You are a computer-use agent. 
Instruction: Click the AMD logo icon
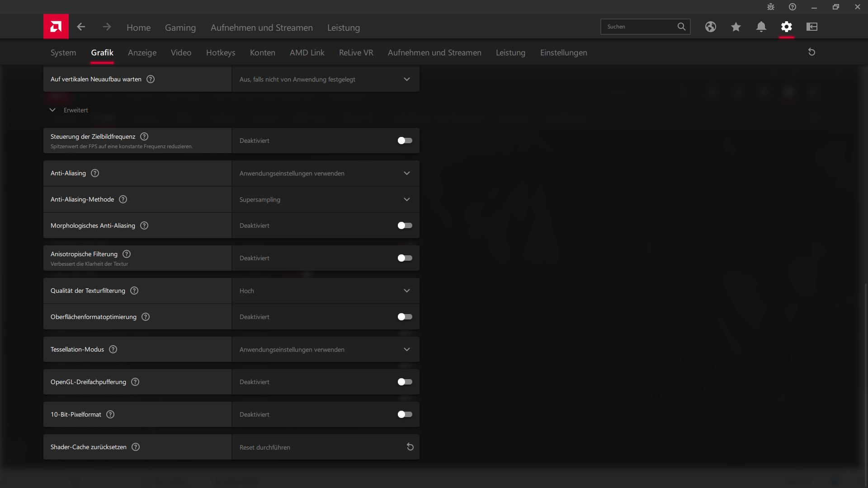56,27
